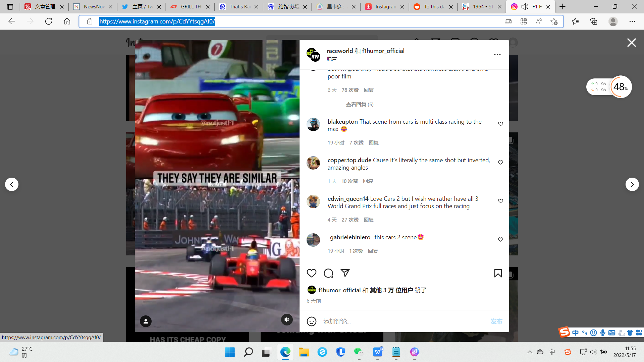View f1humor_official in likes line
Image resolution: width=644 pixels, height=362 pixels.
pos(339,290)
